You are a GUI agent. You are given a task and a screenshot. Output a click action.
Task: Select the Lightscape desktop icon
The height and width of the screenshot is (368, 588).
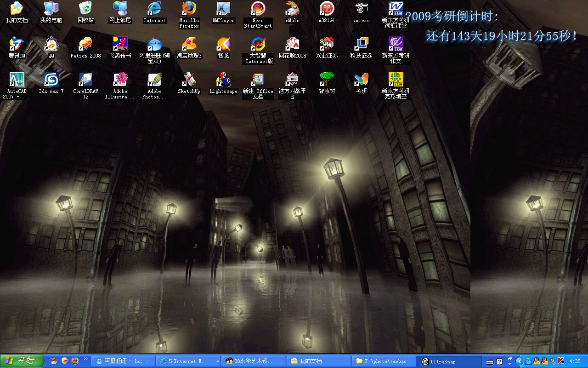pos(223,80)
